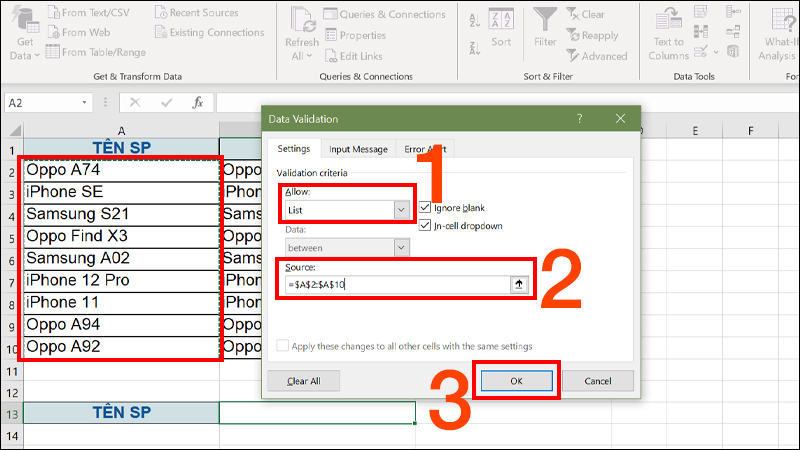Check Apply these changes to all other cells
This screenshot has height=450, width=800.
[x=283, y=346]
